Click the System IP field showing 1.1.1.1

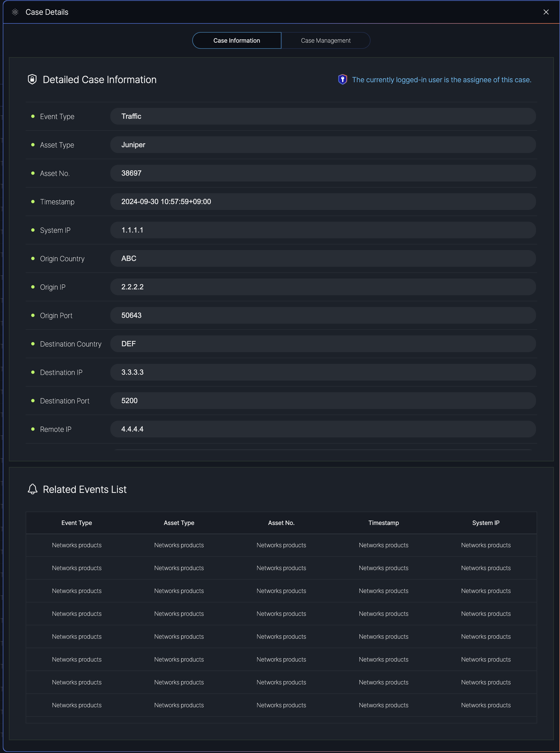pos(323,230)
